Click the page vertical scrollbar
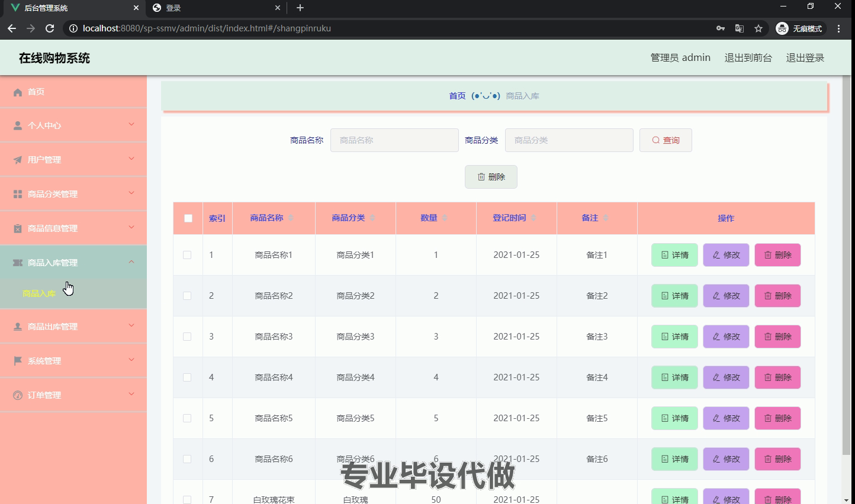This screenshot has height=504, width=855. click(x=846, y=266)
